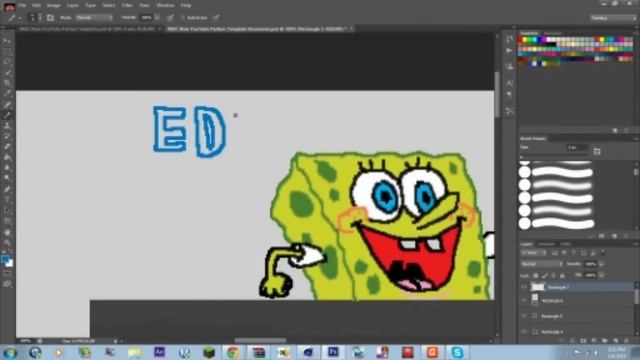Switch to the first document tab
Viewport: 640px width, 360px height.
89,29
